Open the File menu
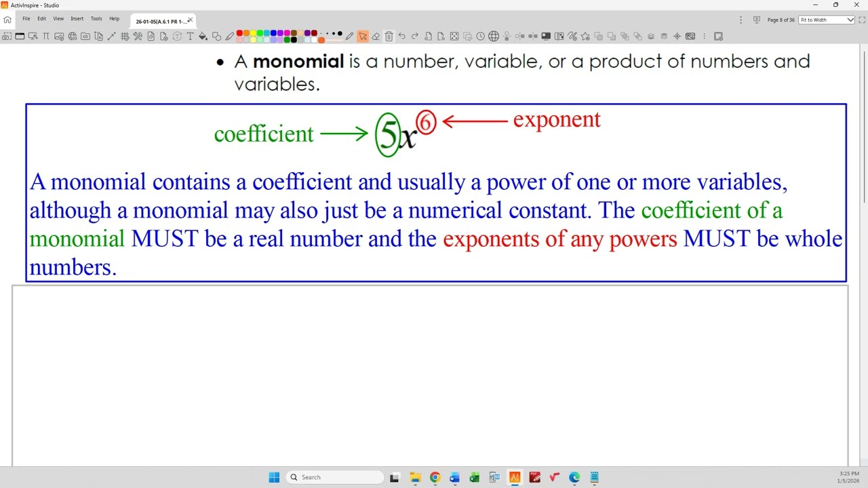This screenshot has height=488, width=868. coord(26,19)
